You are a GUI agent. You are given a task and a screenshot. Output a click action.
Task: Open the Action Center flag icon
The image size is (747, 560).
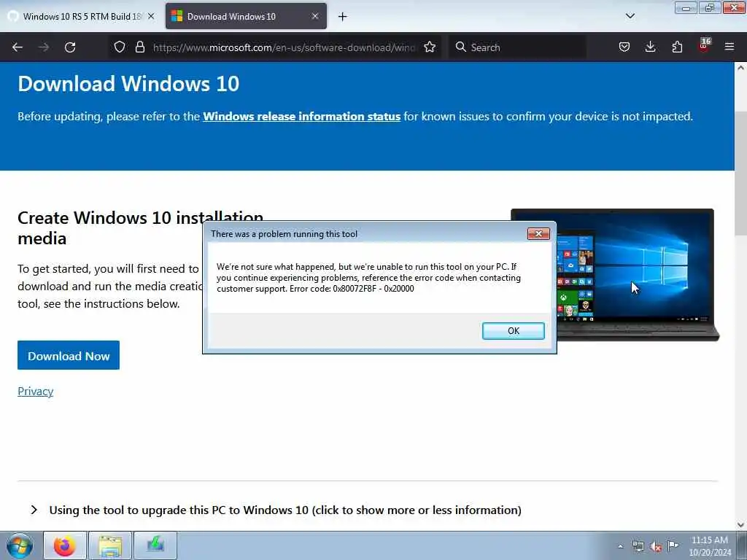673,545
